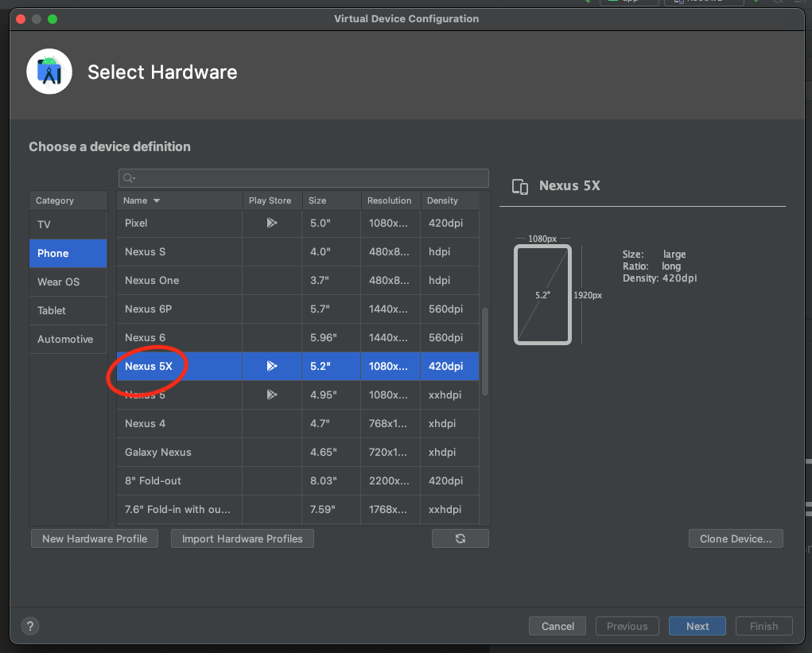Click Import Hardware Profiles button
812x653 pixels.
pyautogui.click(x=243, y=538)
